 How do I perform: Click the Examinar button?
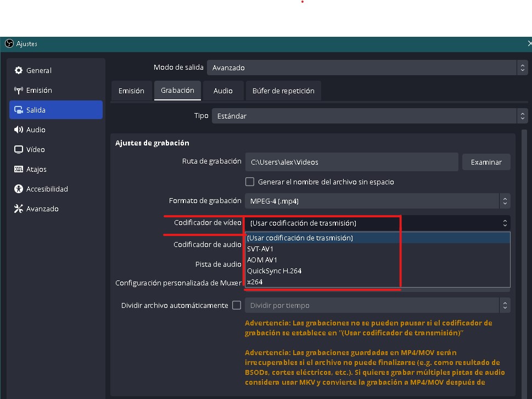(x=486, y=162)
